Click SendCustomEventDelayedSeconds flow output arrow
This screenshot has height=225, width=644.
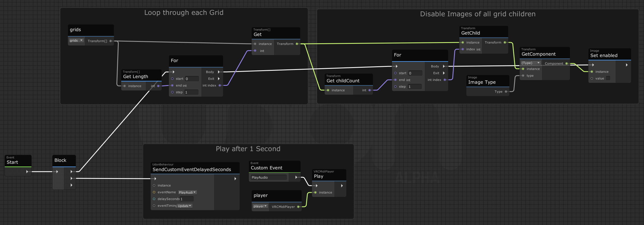(x=235, y=179)
